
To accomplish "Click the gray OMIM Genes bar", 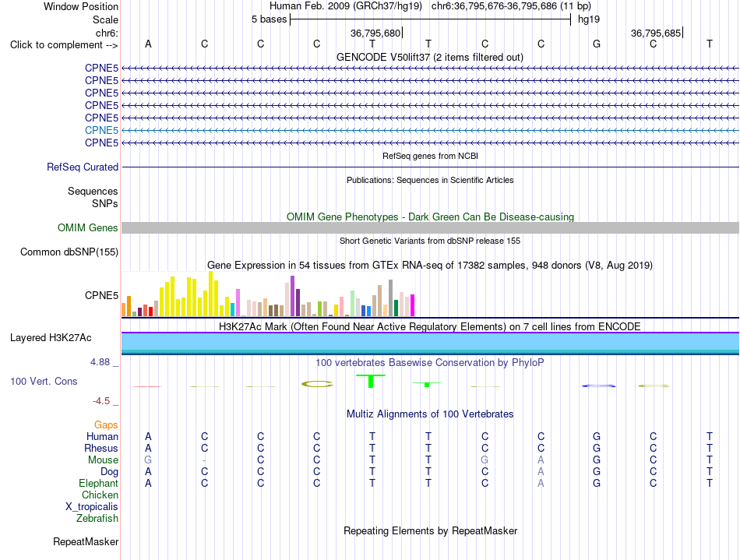I will (430, 228).
